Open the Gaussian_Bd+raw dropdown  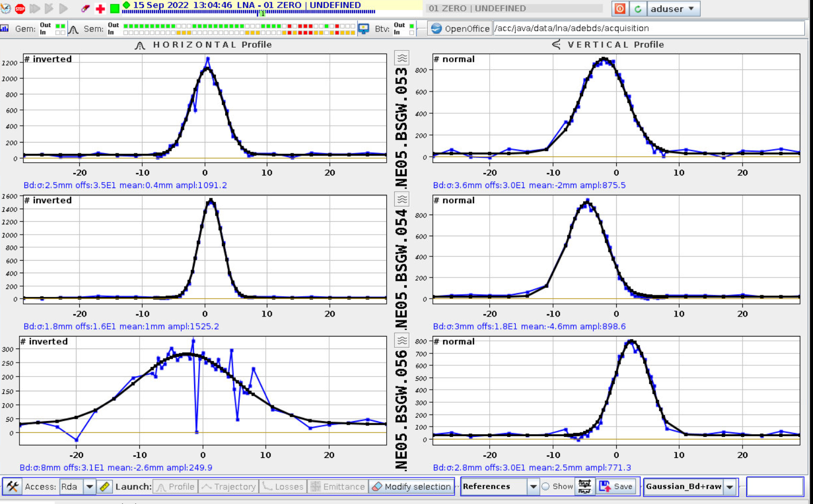click(x=690, y=487)
